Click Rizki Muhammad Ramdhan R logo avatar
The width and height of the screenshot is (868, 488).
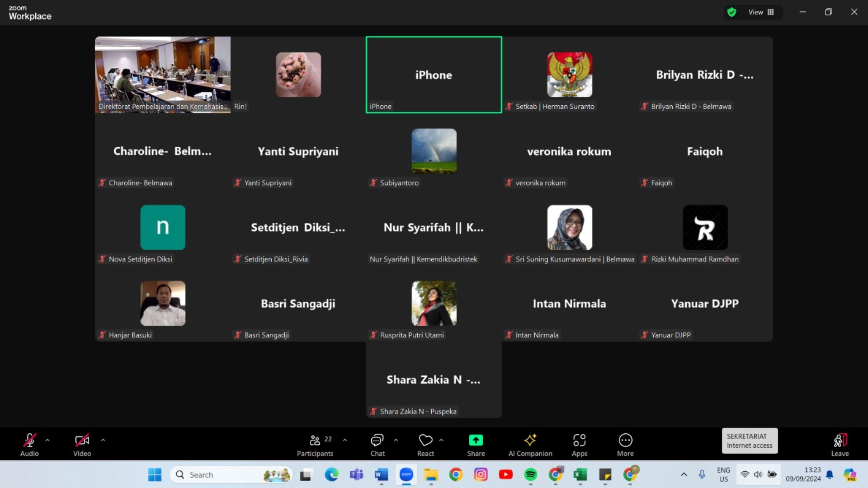[x=705, y=227]
